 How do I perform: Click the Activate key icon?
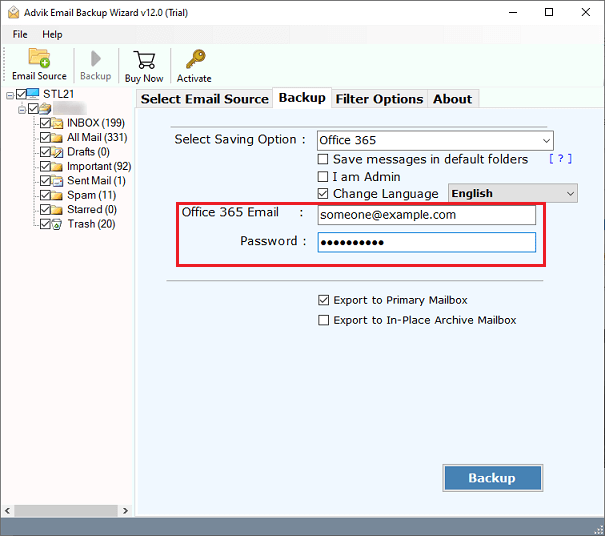pos(195,59)
